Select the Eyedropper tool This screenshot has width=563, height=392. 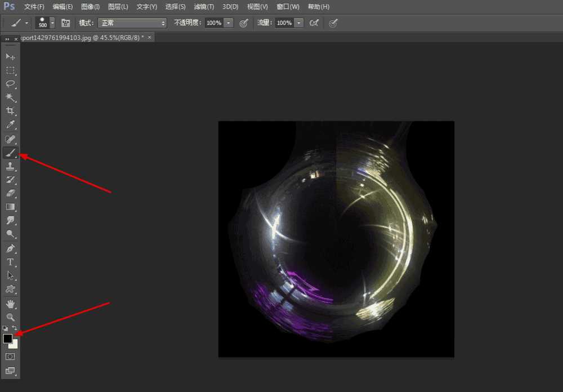tap(10, 125)
